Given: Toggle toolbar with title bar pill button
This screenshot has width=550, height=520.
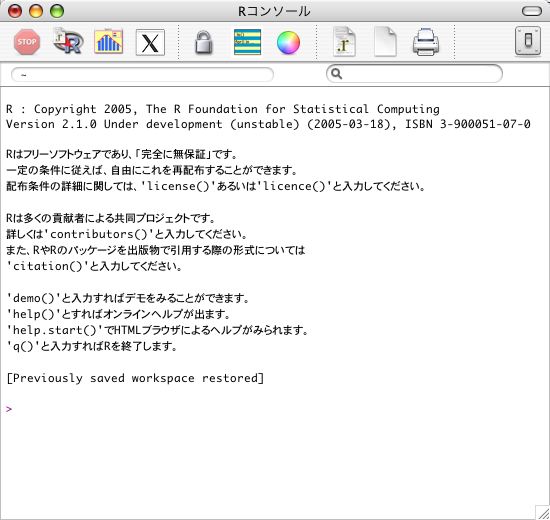Looking at the screenshot, I should 532,11.
